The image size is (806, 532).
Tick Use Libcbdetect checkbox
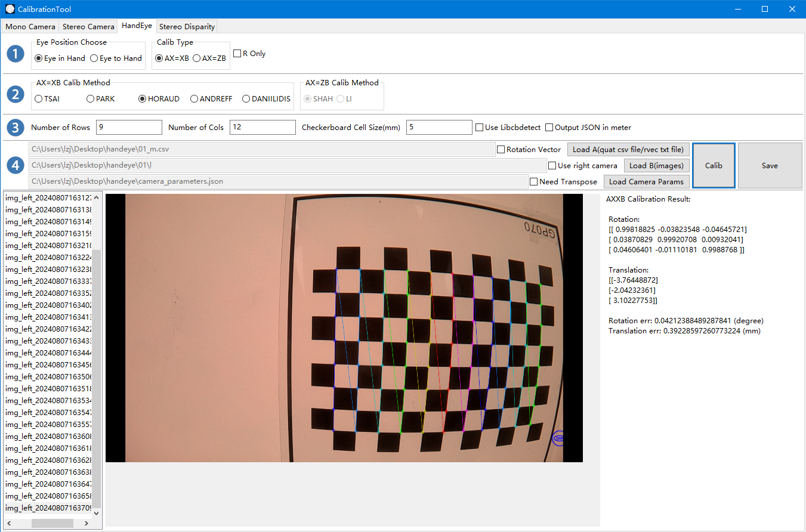click(508, 128)
